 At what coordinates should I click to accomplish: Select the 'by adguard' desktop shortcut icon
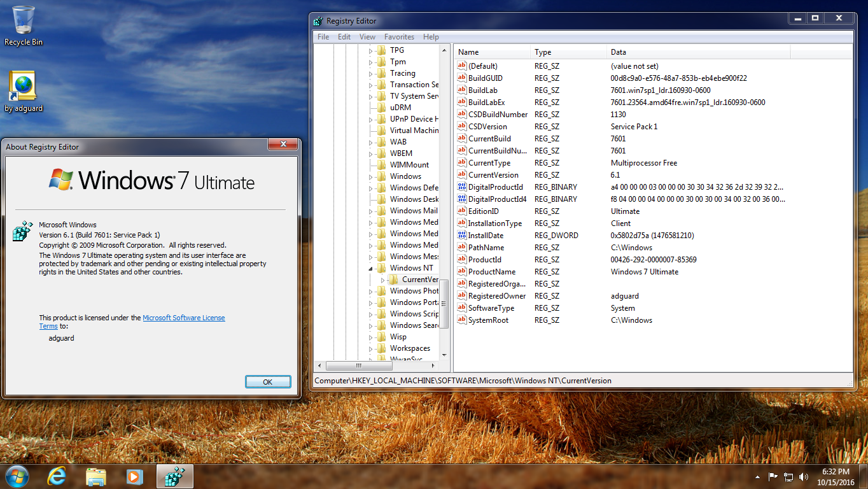tap(23, 91)
